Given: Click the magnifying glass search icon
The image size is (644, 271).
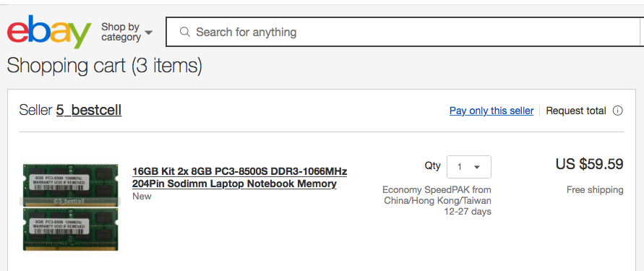Looking at the screenshot, I should click(185, 32).
